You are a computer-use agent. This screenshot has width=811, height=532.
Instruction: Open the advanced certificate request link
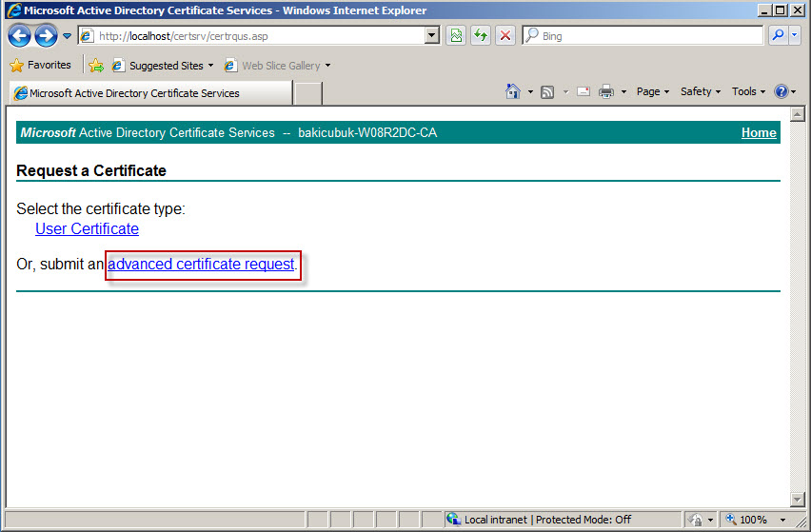coord(201,265)
